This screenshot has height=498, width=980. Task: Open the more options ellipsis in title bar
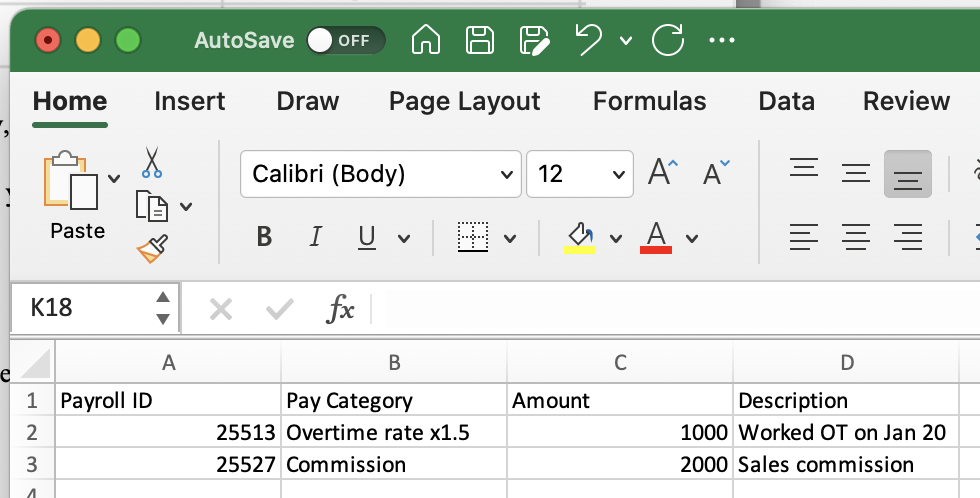722,41
